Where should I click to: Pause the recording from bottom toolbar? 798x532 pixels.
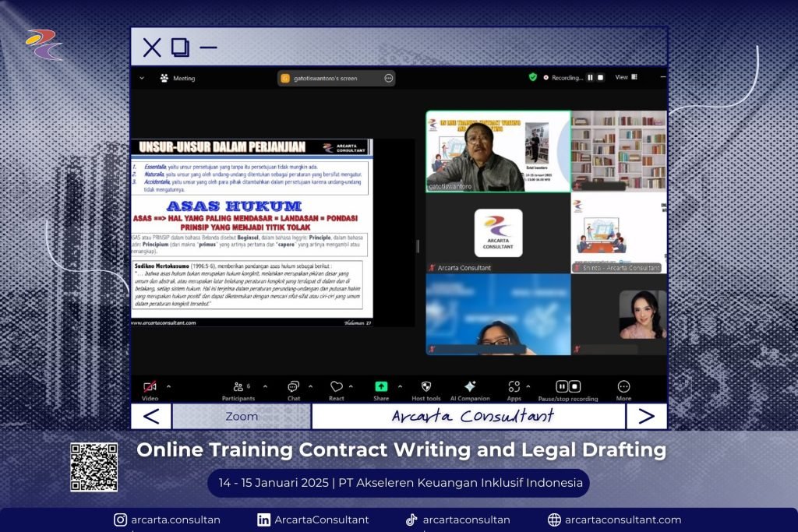click(562, 386)
